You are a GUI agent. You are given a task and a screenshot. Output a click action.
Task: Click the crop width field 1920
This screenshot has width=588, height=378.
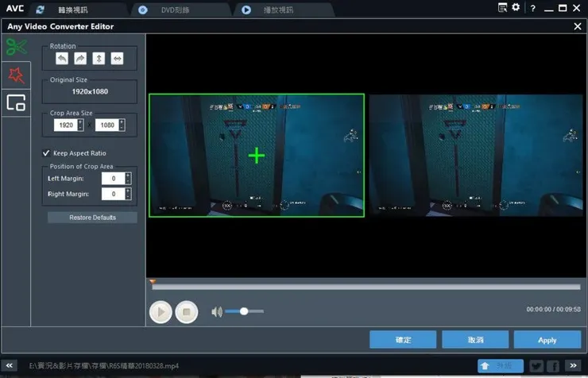pos(66,125)
